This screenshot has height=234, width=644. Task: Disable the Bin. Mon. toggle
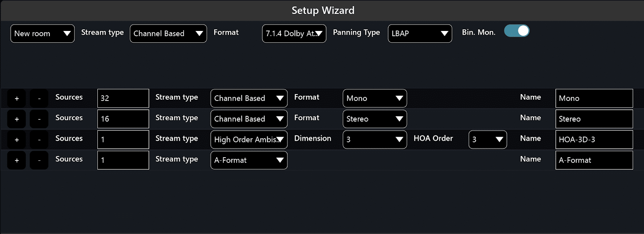coord(517,31)
